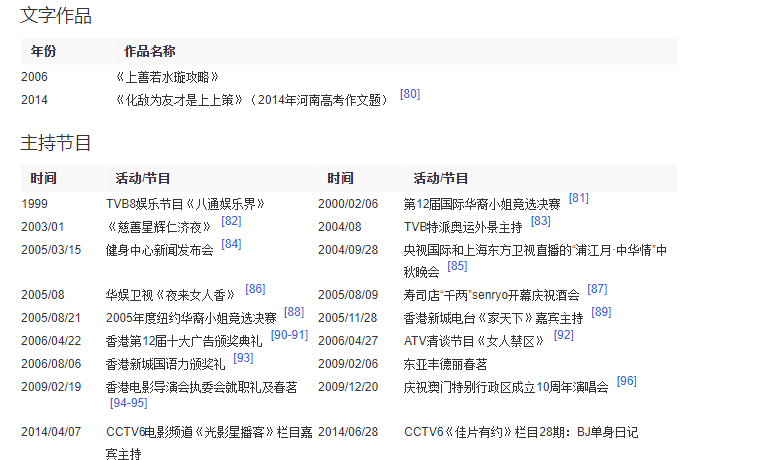Open footnote [82] beside 慈善星辉仁济夜

coord(231,221)
